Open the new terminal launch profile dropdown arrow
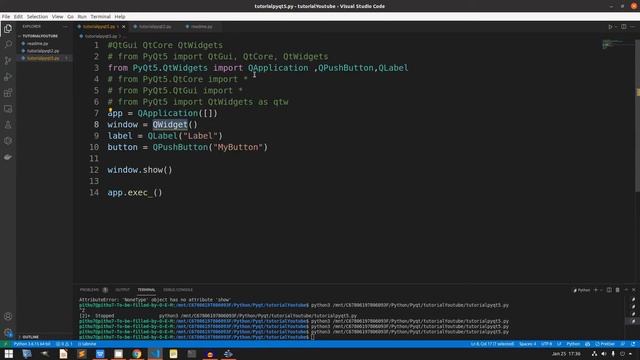This screenshot has width=640, height=360. click(x=601, y=290)
